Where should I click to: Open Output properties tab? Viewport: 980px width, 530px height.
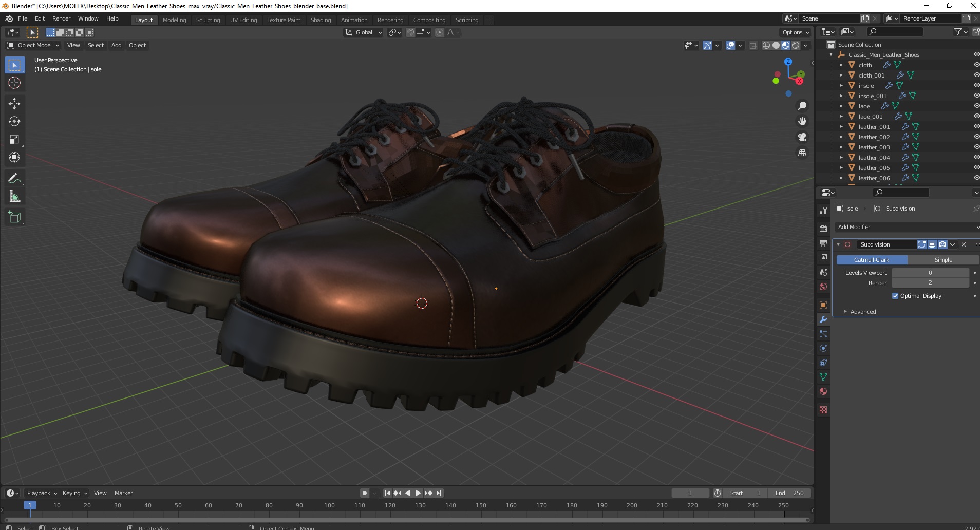(x=823, y=243)
